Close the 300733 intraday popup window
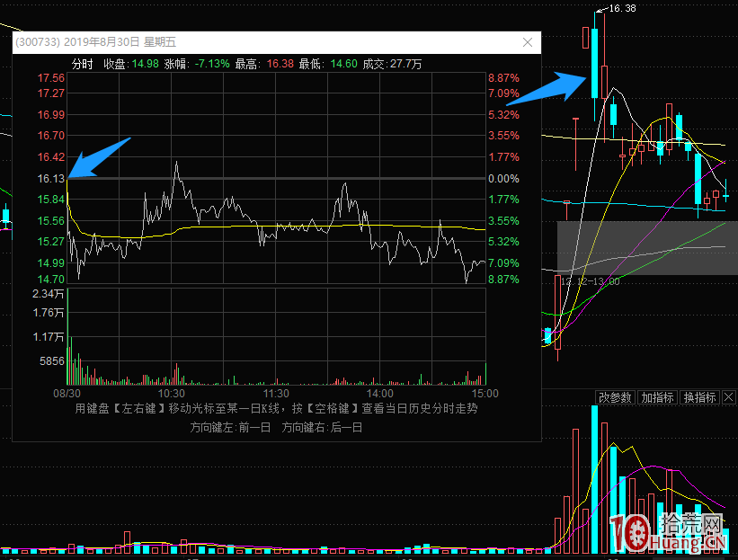The width and height of the screenshot is (738, 560). pos(528,42)
